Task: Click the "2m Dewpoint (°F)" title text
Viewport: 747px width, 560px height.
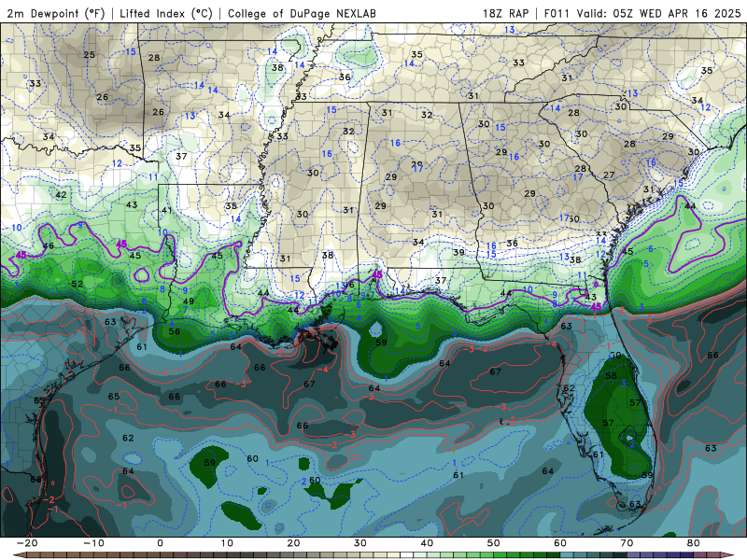Action: pyautogui.click(x=56, y=13)
